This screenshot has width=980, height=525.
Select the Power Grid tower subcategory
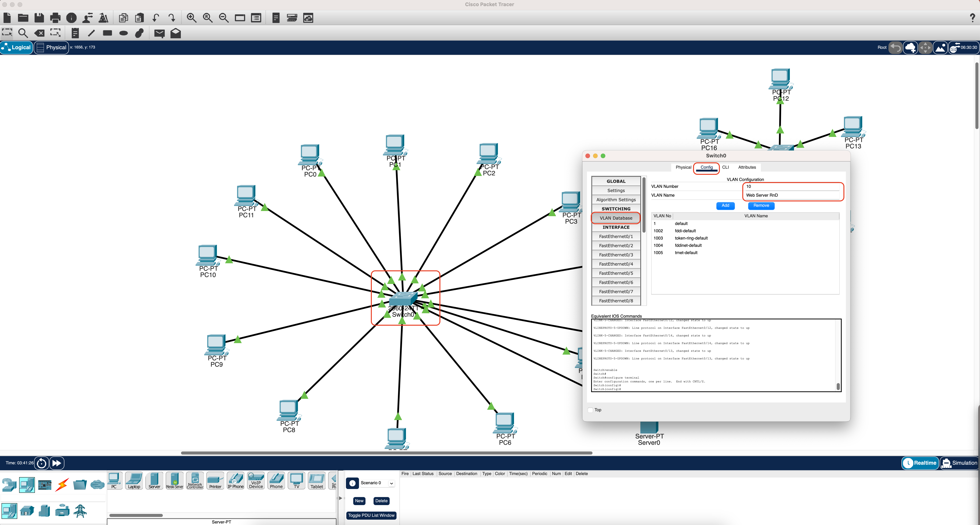(x=80, y=511)
